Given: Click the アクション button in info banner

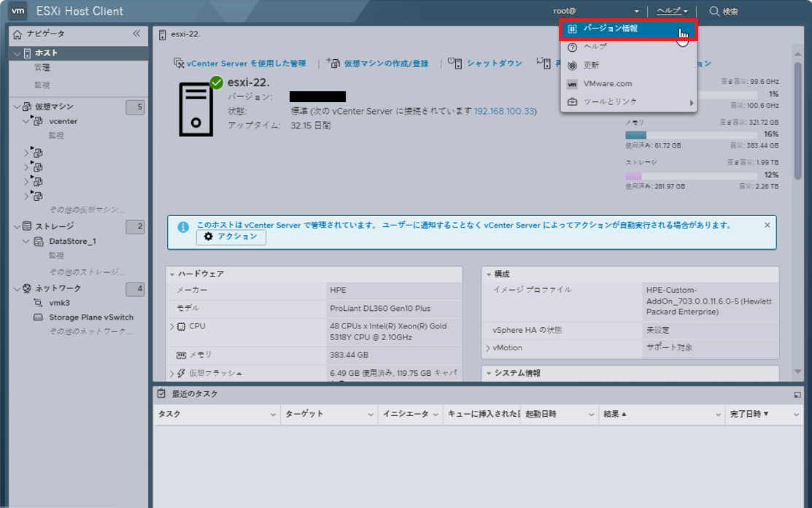Looking at the screenshot, I should pos(231,236).
